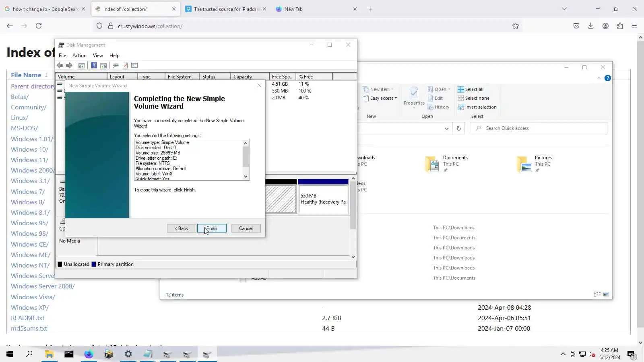644x362 pixels.
Task: Expand the New item dropdown
Action: [378, 89]
